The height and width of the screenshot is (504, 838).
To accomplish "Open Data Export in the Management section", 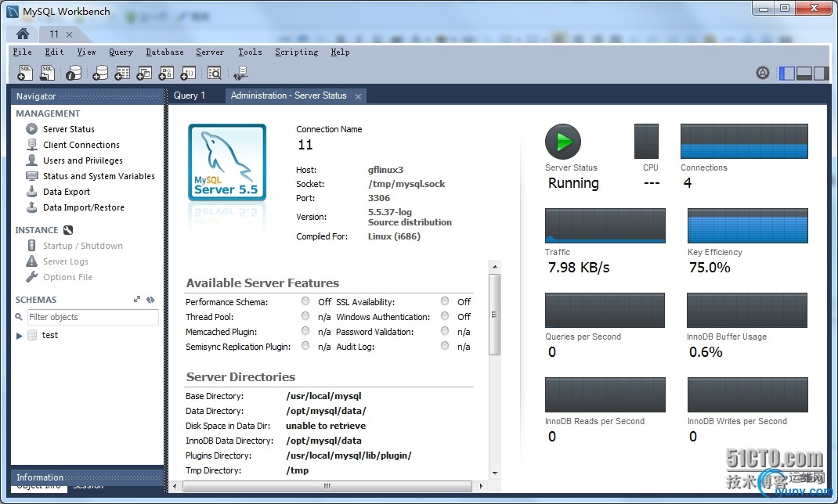I will tap(66, 192).
